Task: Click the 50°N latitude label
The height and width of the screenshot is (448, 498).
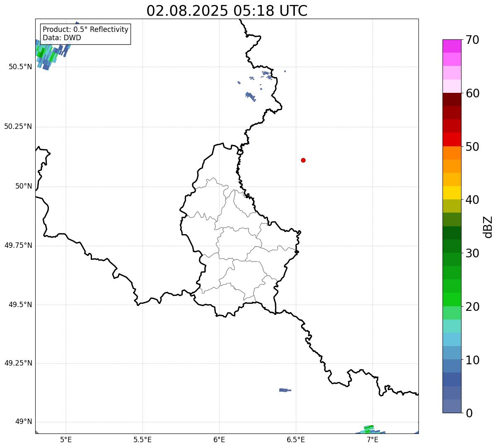Action: [x=24, y=186]
